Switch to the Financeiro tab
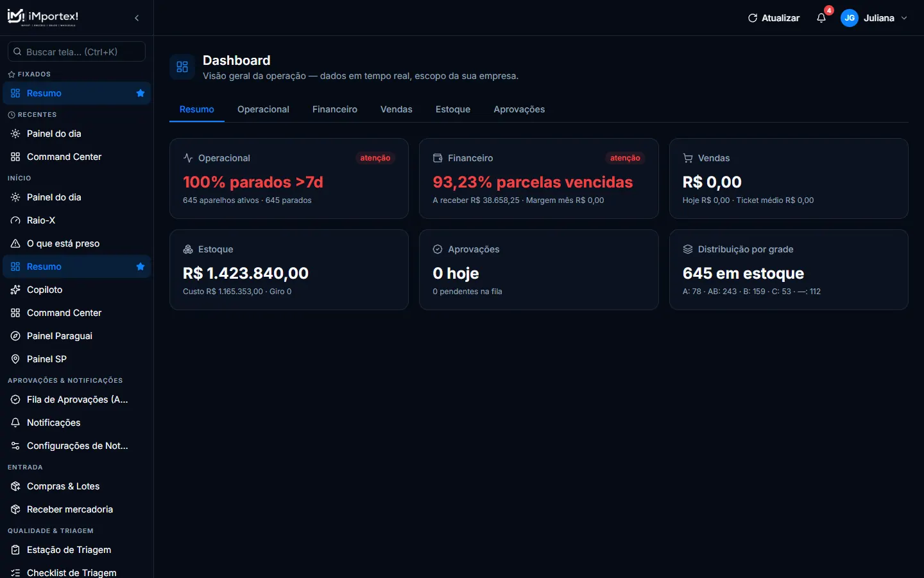This screenshot has width=924, height=578. tap(335, 109)
